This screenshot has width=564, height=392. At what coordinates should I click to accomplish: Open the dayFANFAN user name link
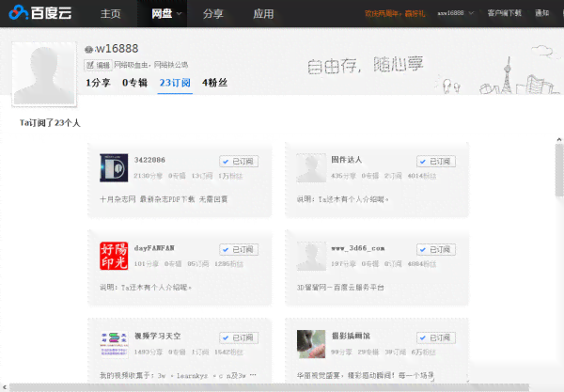point(154,248)
